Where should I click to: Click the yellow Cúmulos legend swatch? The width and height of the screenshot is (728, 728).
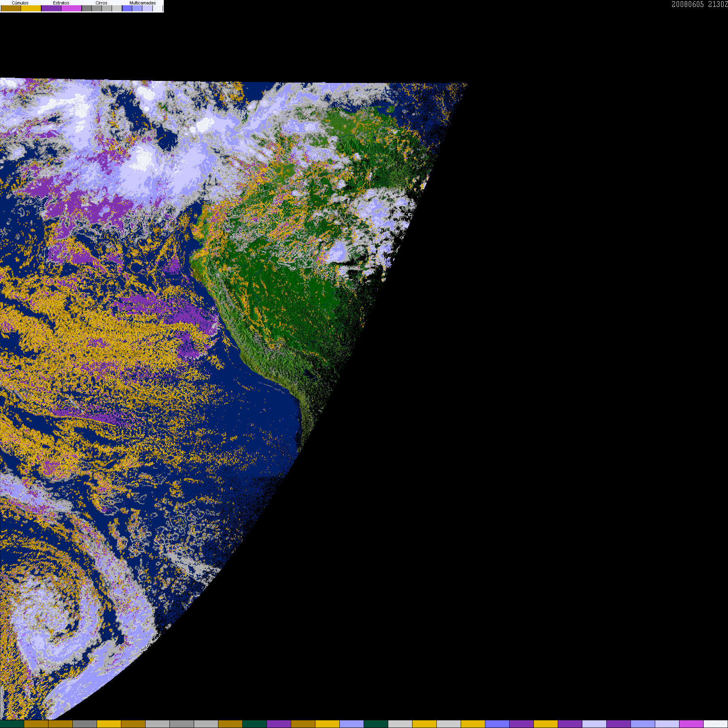coord(31,8)
